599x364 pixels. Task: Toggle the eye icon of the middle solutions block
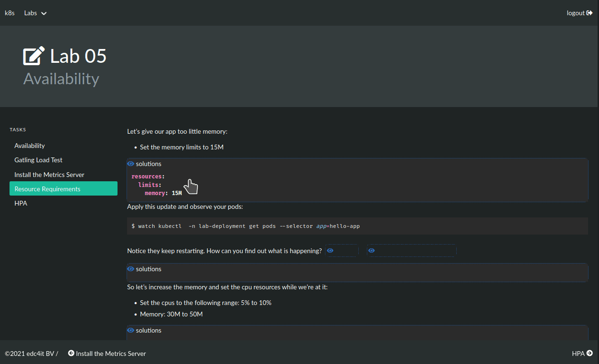pos(130,269)
